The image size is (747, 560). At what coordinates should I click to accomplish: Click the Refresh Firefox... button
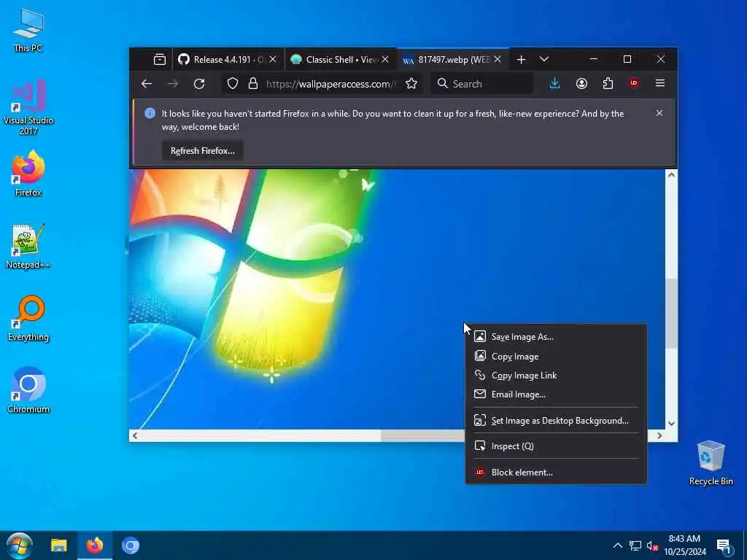[x=203, y=151]
